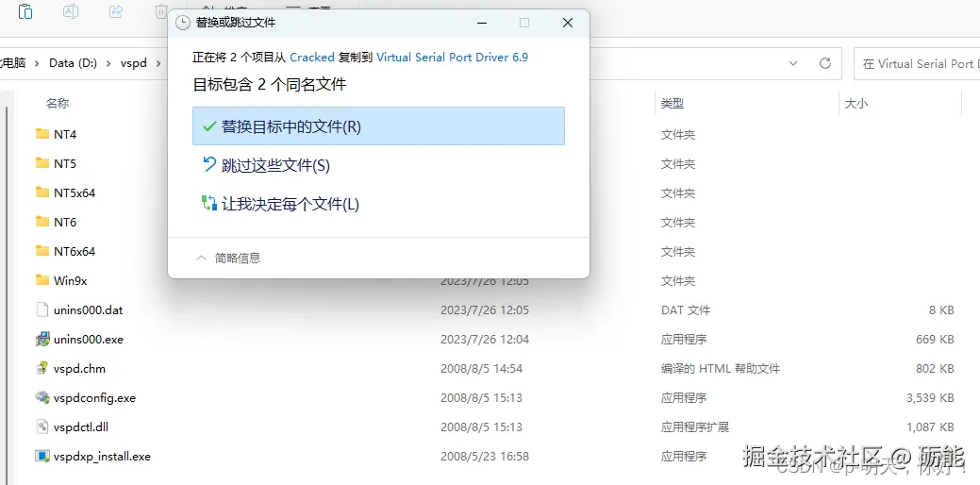
Task: Sort by the 类型 column header
Action: [673, 104]
